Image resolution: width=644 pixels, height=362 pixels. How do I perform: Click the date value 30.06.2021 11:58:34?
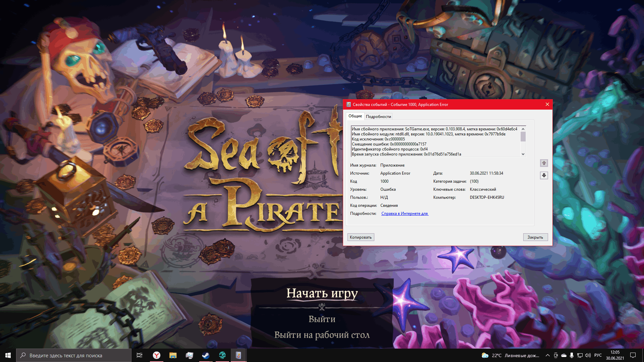[486, 173]
